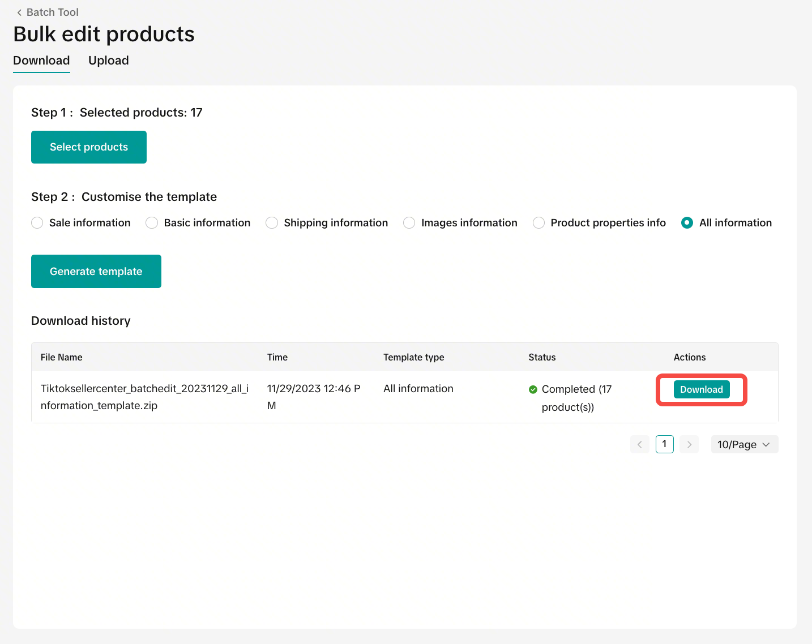Choose Shipping information template option
This screenshot has height=644, width=812.
click(272, 223)
